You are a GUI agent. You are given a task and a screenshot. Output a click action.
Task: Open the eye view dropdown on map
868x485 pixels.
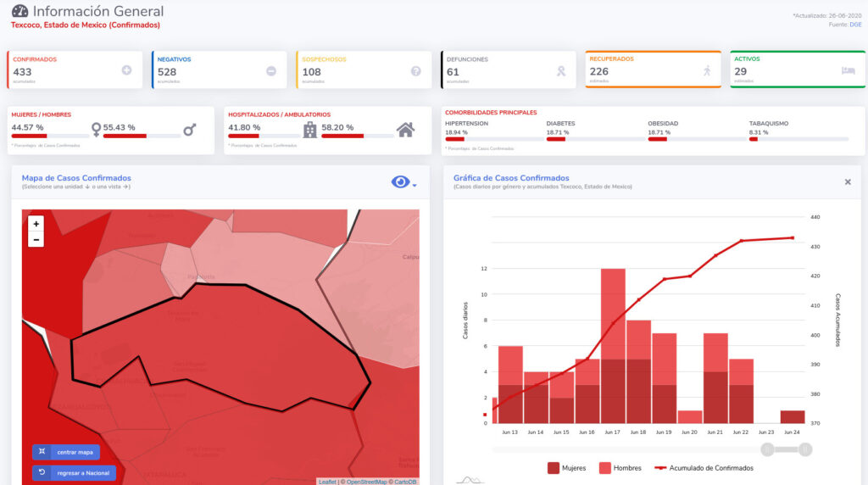pyautogui.click(x=403, y=182)
